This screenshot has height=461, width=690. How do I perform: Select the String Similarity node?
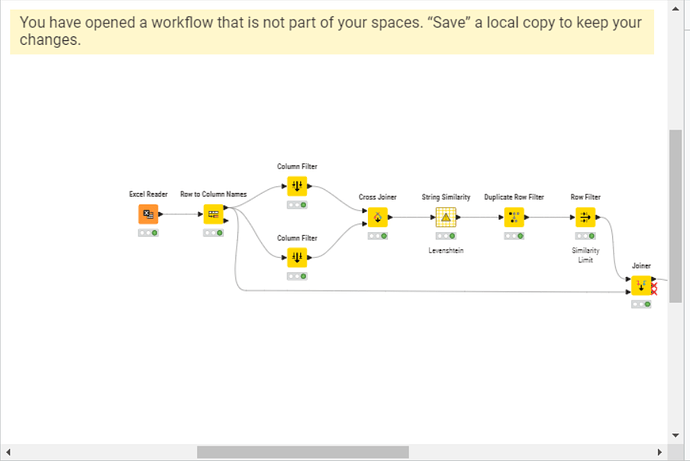(445, 218)
